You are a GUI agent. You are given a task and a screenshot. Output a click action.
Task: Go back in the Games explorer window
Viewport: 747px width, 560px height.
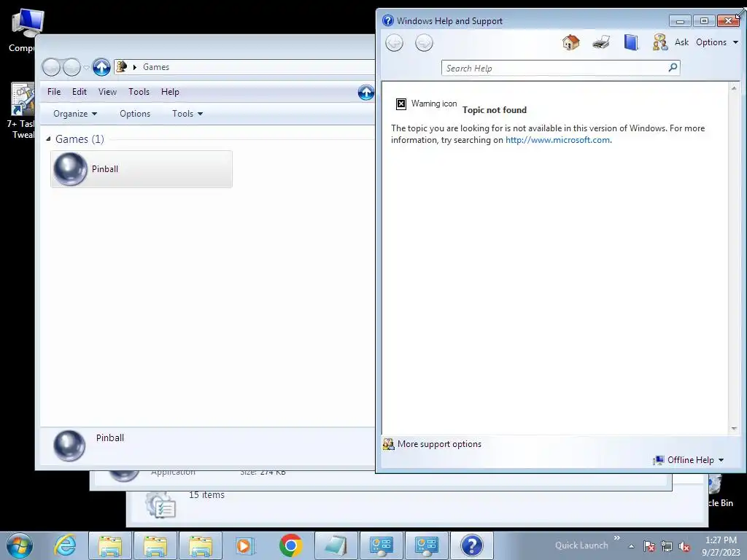(x=51, y=67)
